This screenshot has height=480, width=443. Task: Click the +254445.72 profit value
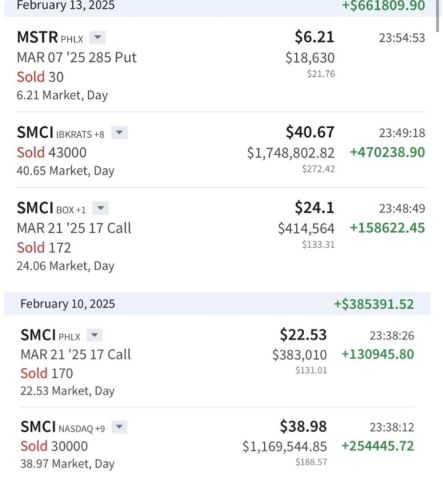pyautogui.click(x=378, y=446)
